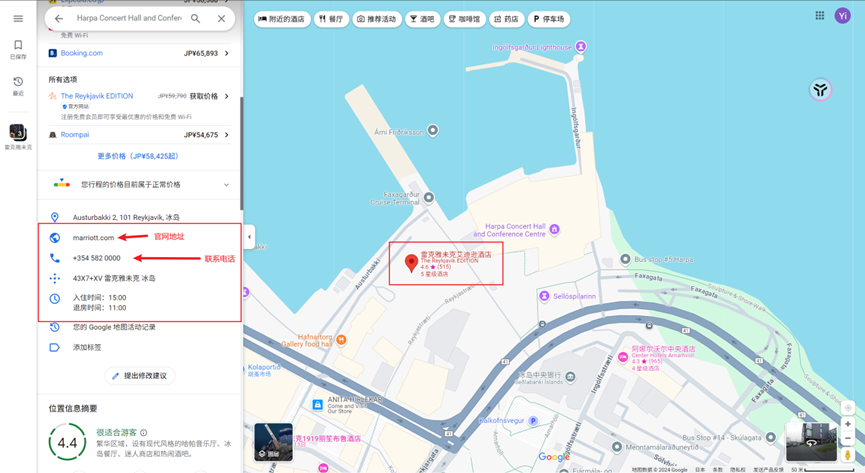Click the phone number +354 582 0000
Image resolution: width=865 pixels, height=473 pixels.
97,258
